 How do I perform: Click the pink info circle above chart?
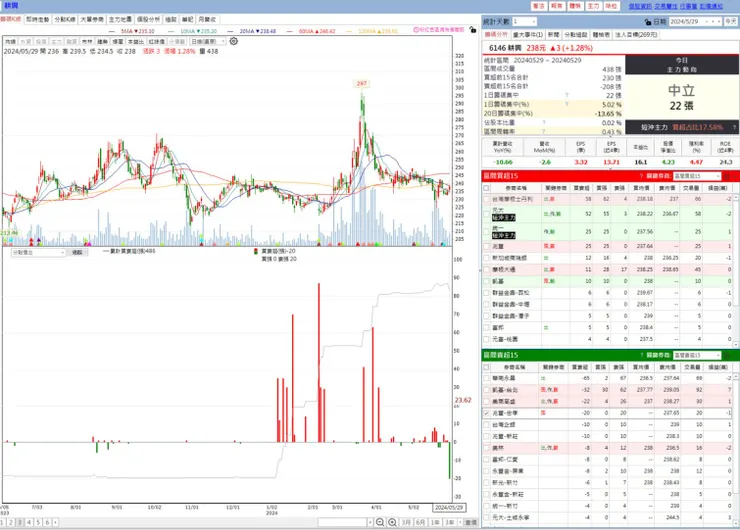pos(416,29)
